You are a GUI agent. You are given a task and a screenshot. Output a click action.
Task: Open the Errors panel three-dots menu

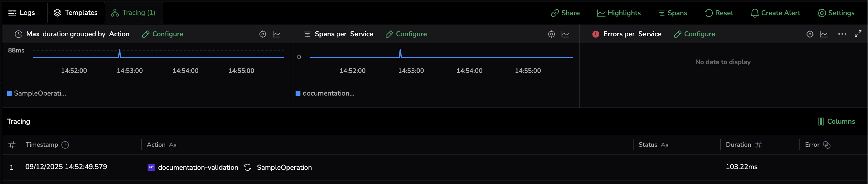point(842,34)
